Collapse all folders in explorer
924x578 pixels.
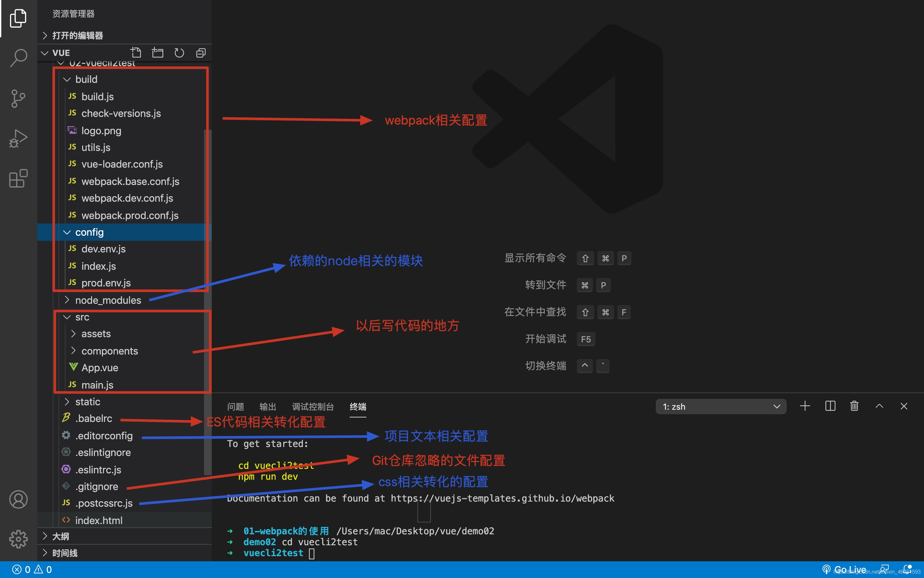tap(201, 52)
